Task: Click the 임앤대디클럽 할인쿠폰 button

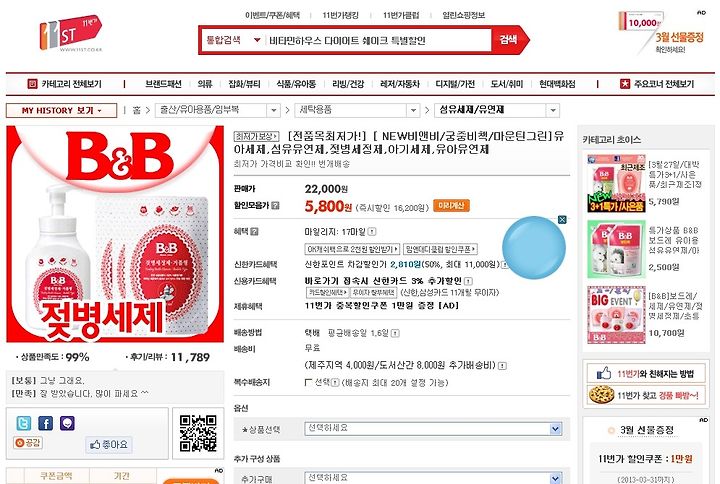Action: [440, 249]
